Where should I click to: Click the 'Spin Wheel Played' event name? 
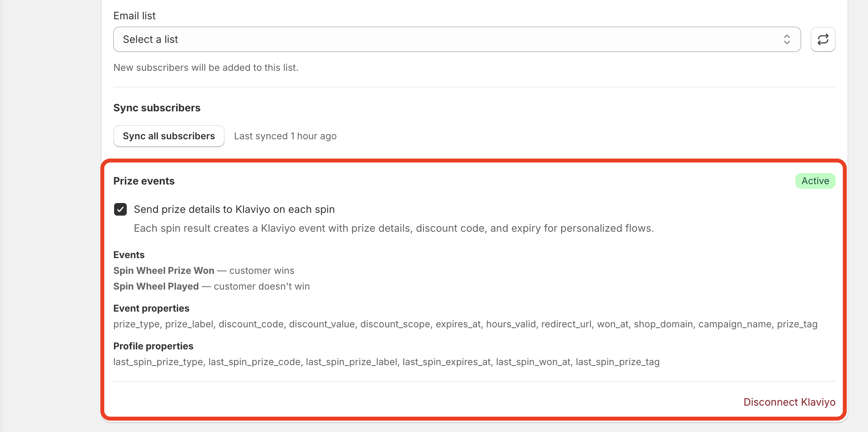156,286
